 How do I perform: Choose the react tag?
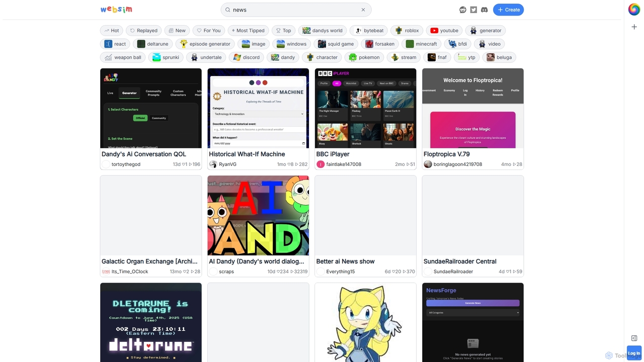click(x=115, y=44)
